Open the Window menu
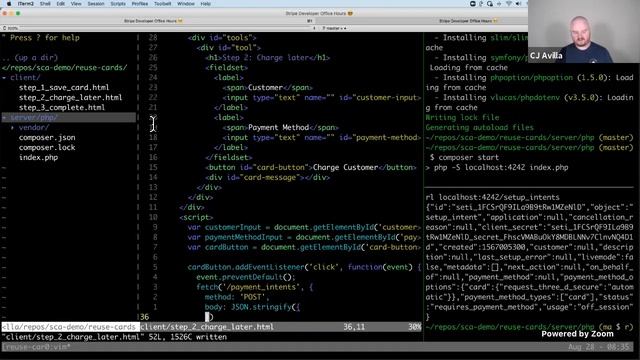The height and width of the screenshot is (360, 640). (186, 4)
